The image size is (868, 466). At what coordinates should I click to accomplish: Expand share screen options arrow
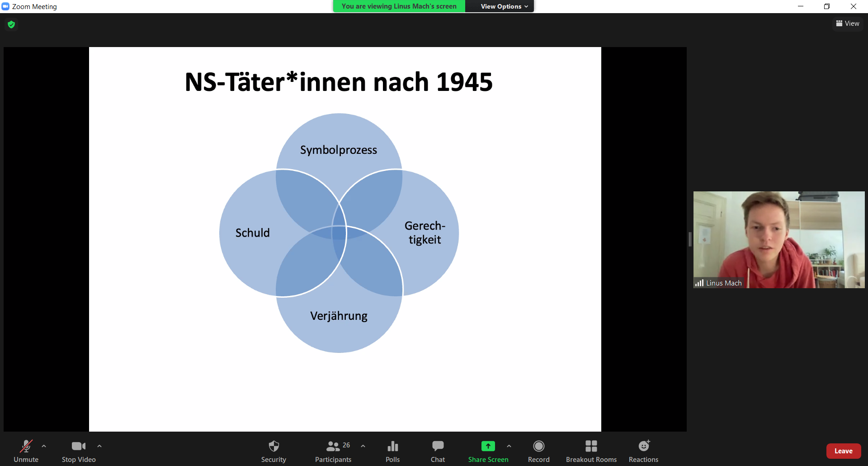click(509, 446)
